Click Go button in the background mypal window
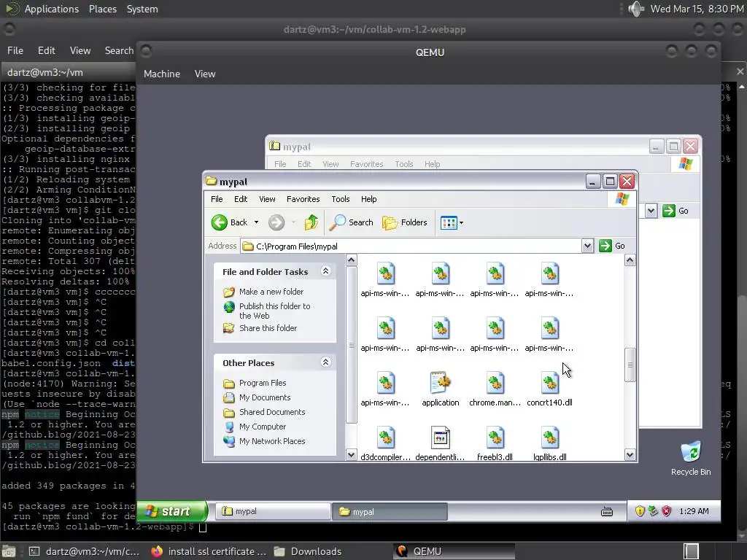This screenshot has height=560, width=747. point(676,211)
